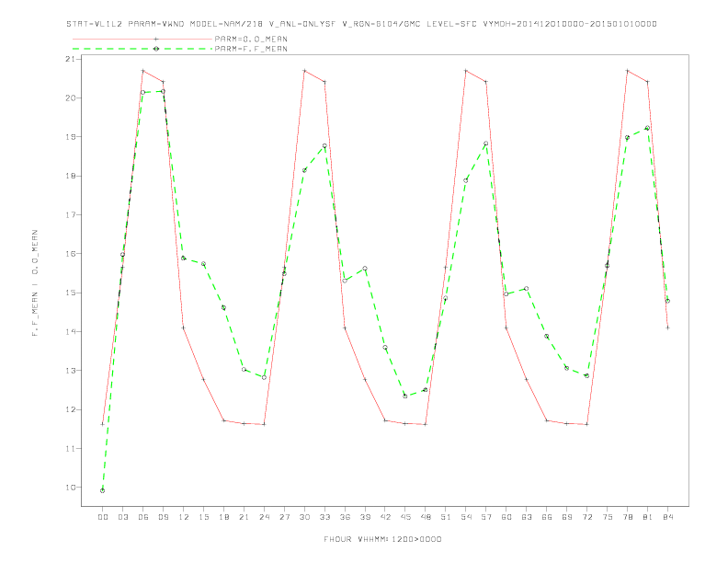Click y-axis tick label 17
Screen dimensions: 728x563
coord(71,215)
